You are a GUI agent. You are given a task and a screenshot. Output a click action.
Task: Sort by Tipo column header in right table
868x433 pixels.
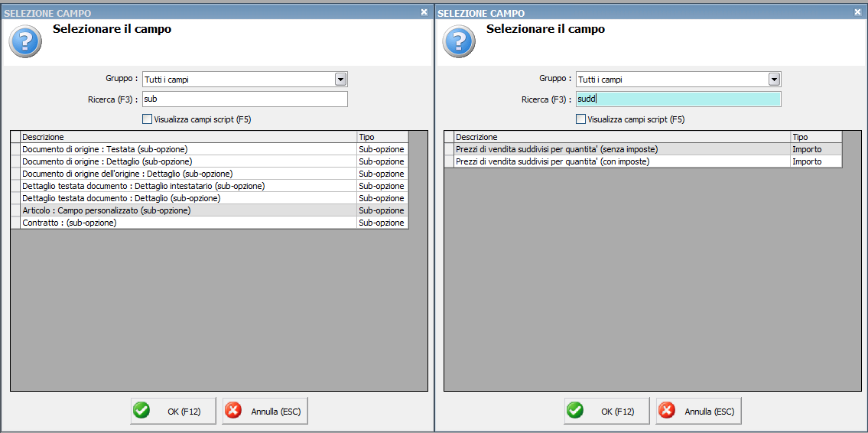817,137
